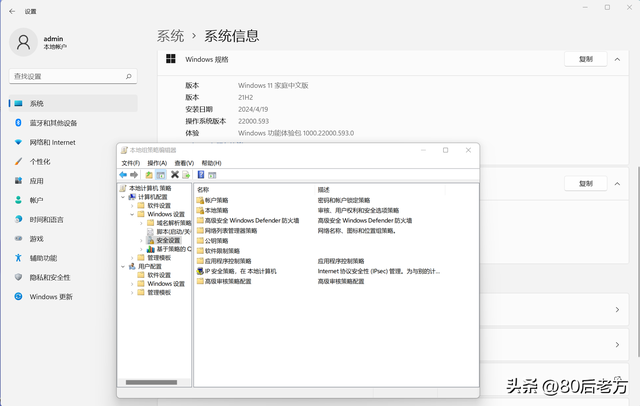Screen dimensions: 640x406
Task: Select 安全设置 tree node label
Action: 168,240
